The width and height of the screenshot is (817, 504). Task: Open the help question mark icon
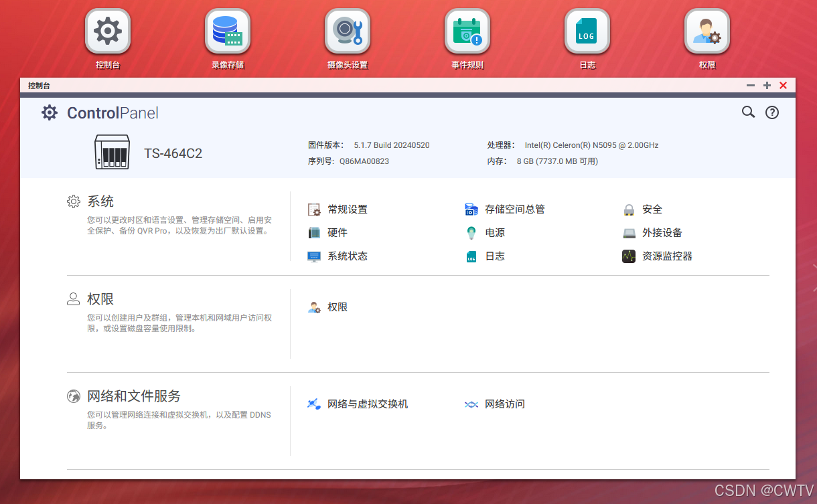pos(772,112)
